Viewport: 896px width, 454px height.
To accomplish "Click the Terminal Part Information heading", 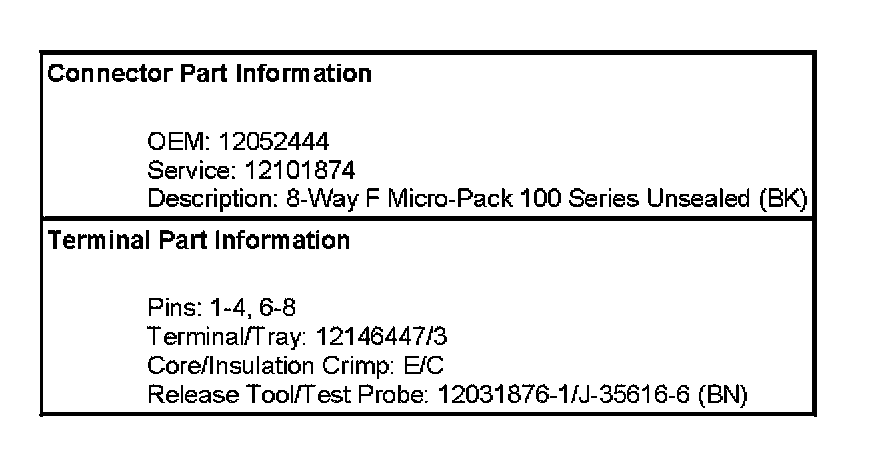I will pyautogui.click(x=199, y=241).
